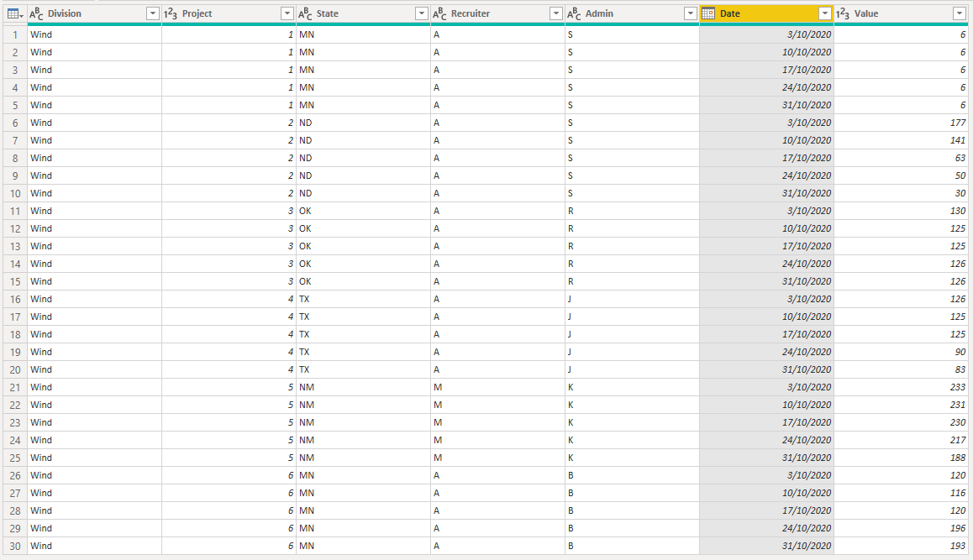Open the Date column filter dropdown
The height and width of the screenshot is (560, 973).
[825, 13]
